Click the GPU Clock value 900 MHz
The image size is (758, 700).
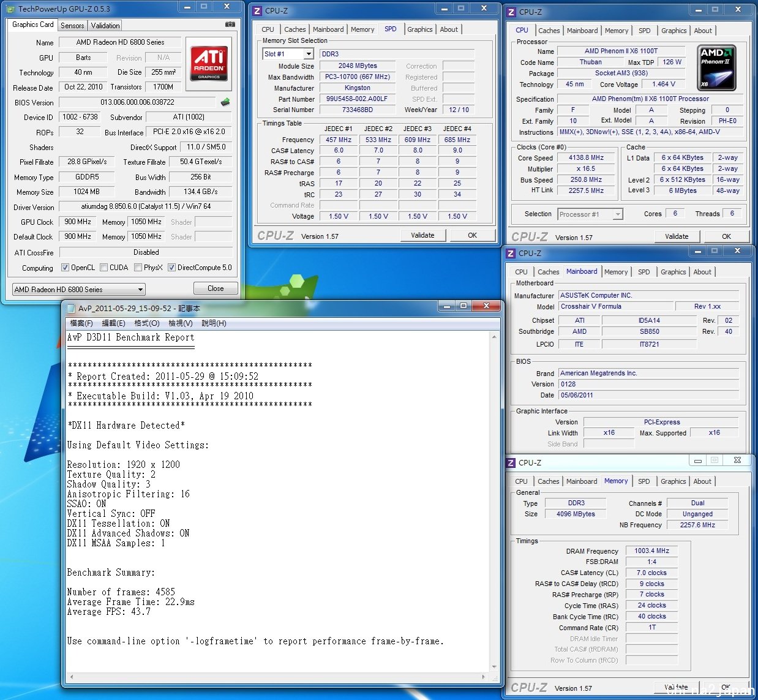(77, 222)
